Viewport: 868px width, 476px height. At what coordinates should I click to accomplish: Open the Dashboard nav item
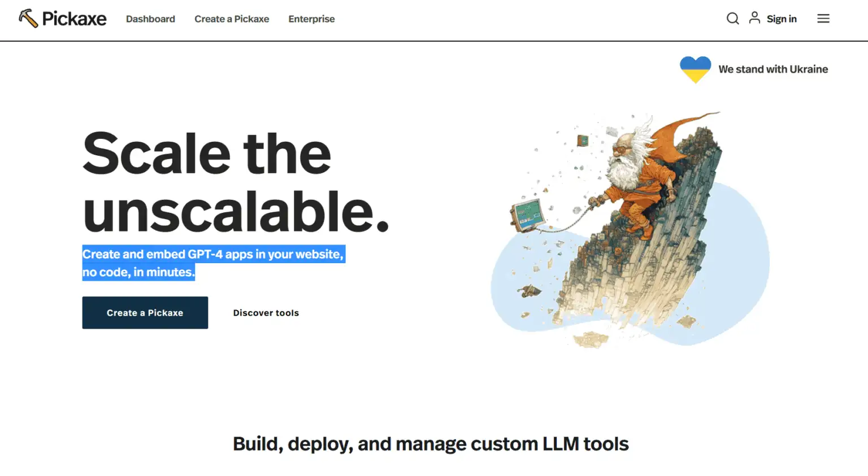tap(150, 19)
